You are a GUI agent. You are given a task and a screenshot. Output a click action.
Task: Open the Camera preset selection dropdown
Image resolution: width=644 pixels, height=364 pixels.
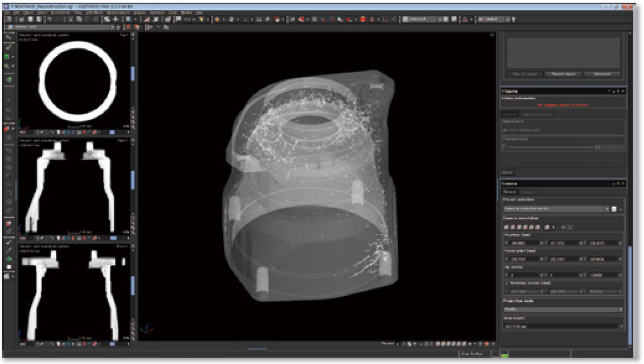point(556,209)
